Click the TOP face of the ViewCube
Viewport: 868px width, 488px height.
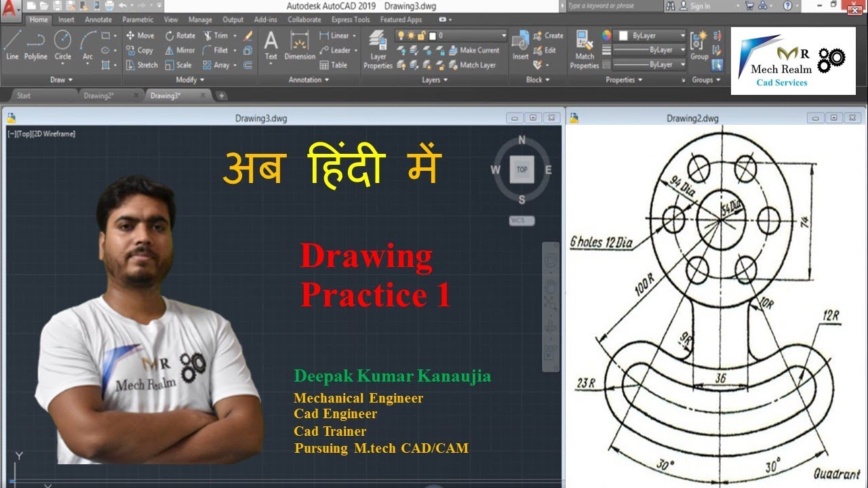(x=521, y=169)
